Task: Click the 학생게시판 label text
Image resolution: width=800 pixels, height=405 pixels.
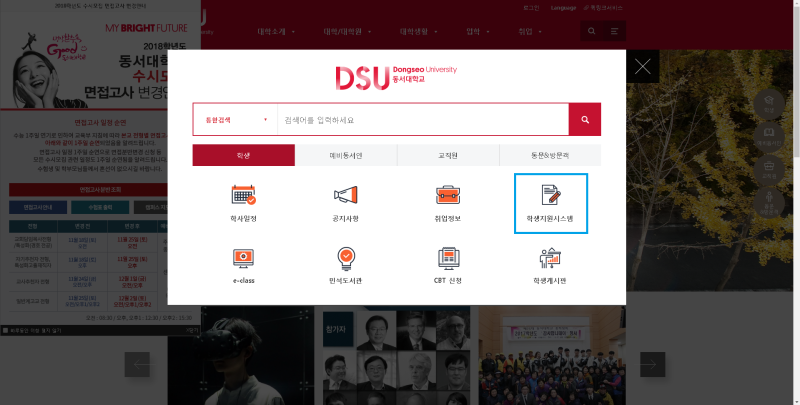Action: click(550, 281)
